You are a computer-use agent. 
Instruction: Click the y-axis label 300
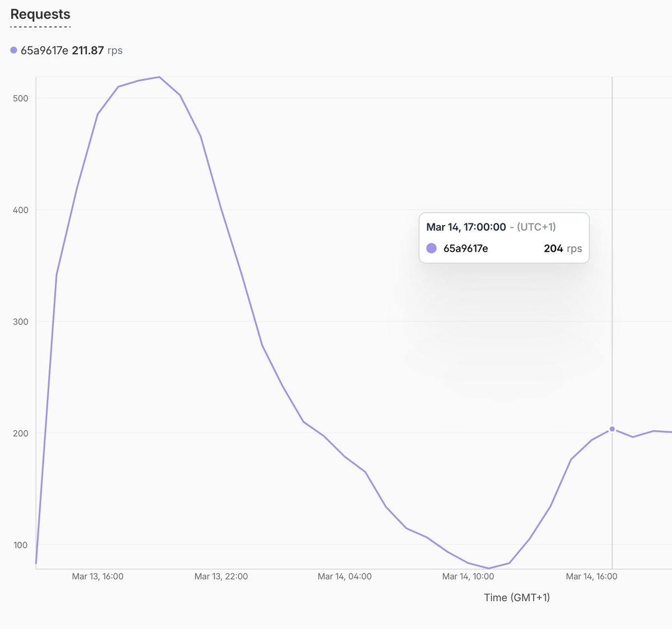click(x=20, y=322)
